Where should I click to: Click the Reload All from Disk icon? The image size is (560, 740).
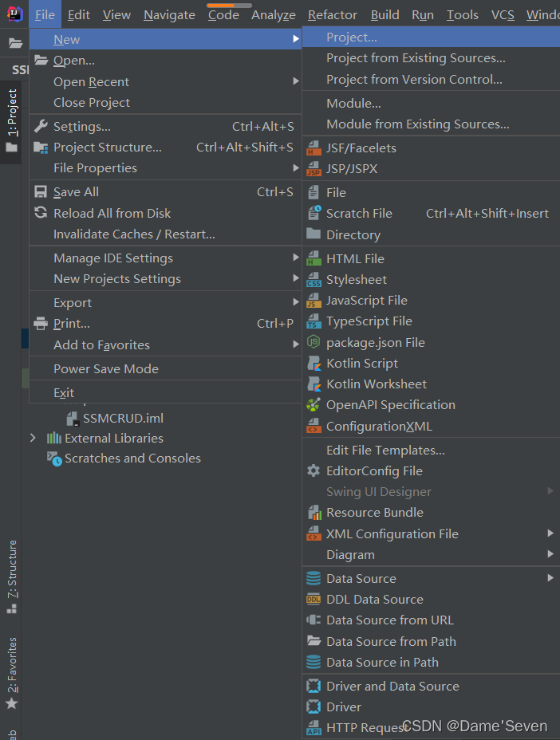pos(41,213)
